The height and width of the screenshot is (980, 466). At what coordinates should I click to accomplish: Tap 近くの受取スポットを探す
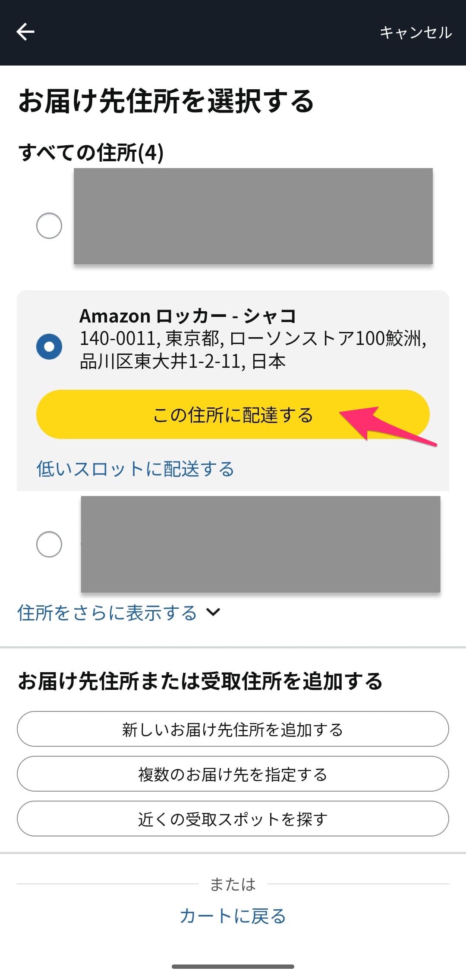tap(233, 818)
